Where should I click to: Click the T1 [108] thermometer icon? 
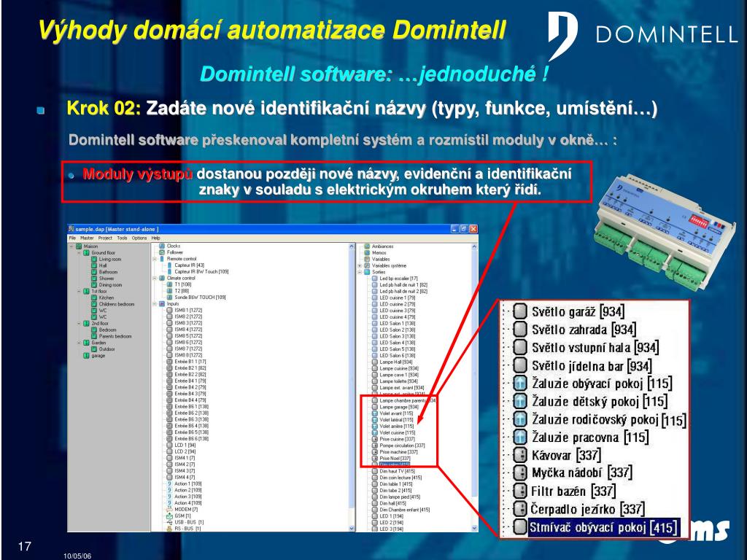pyautogui.click(x=169, y=284)
